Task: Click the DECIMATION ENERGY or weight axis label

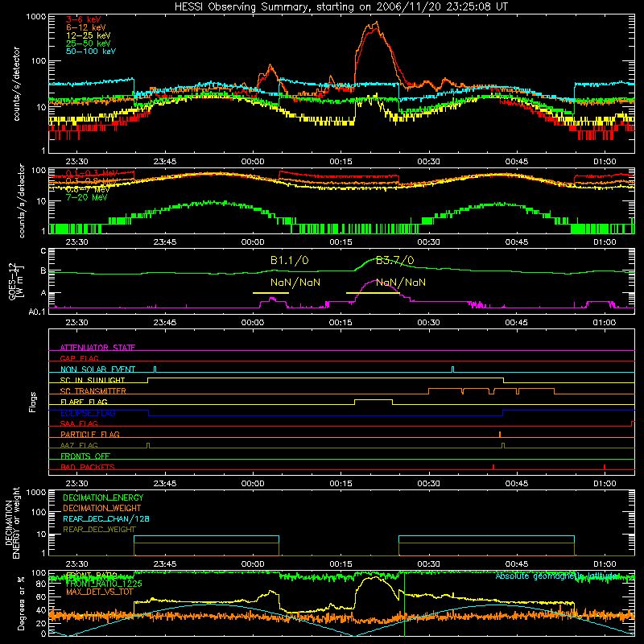Action: 12,522
